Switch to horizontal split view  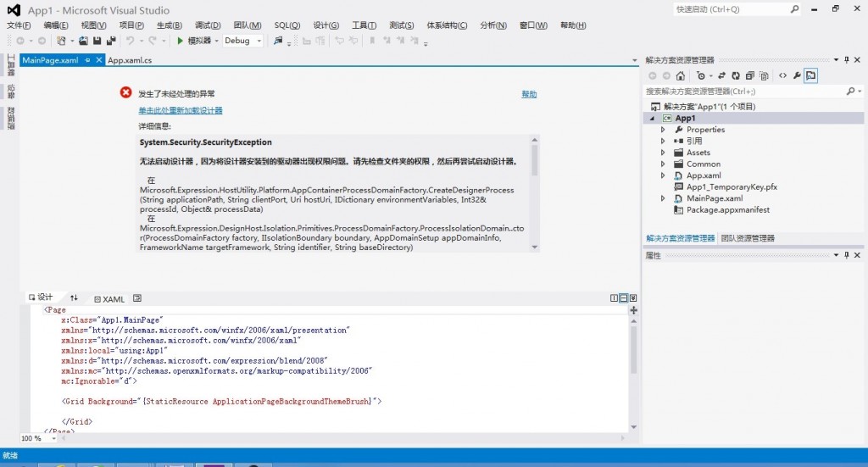[624, 298]
